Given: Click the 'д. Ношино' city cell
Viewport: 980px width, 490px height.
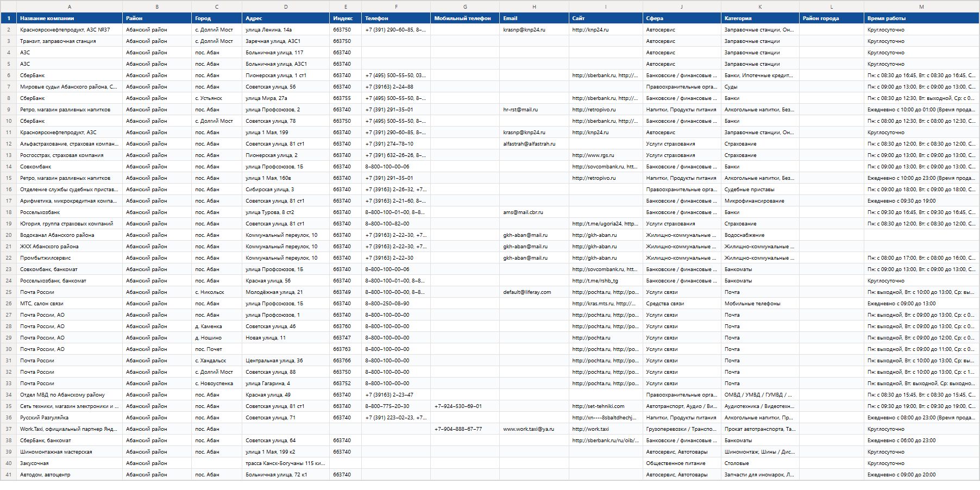Looking at the screenshot, I should click(x=217, y=338).
